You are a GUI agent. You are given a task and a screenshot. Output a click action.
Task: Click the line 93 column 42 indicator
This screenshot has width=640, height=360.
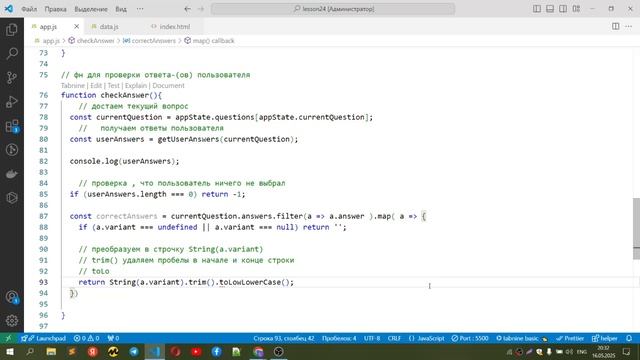284,338
